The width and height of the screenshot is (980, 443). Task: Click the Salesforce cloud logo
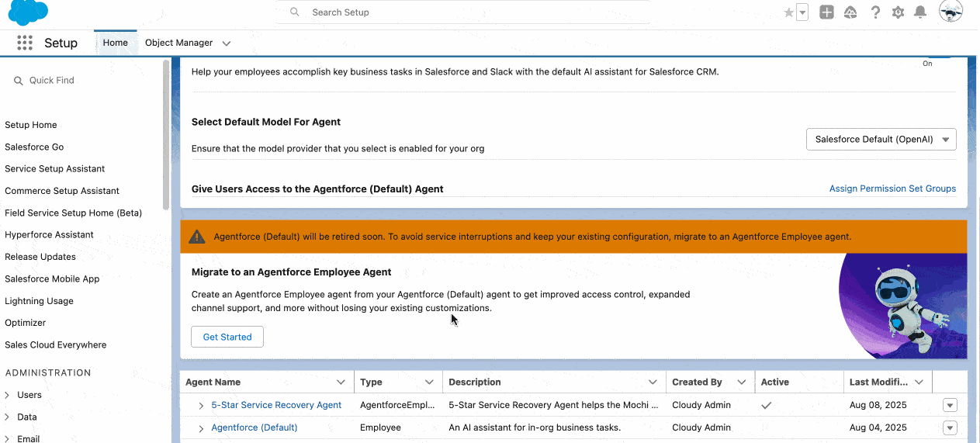pos(28,12)
